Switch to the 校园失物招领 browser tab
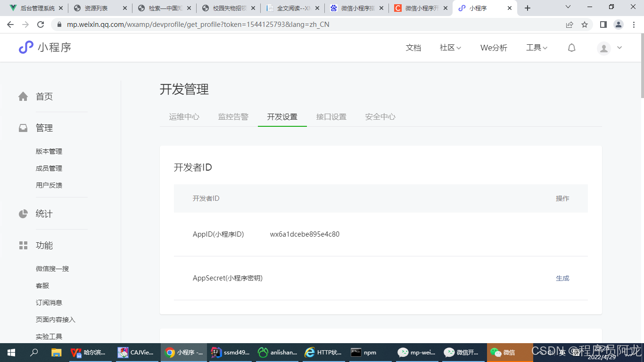The height and width of the screenshot is (362, 644). point(229,8)
